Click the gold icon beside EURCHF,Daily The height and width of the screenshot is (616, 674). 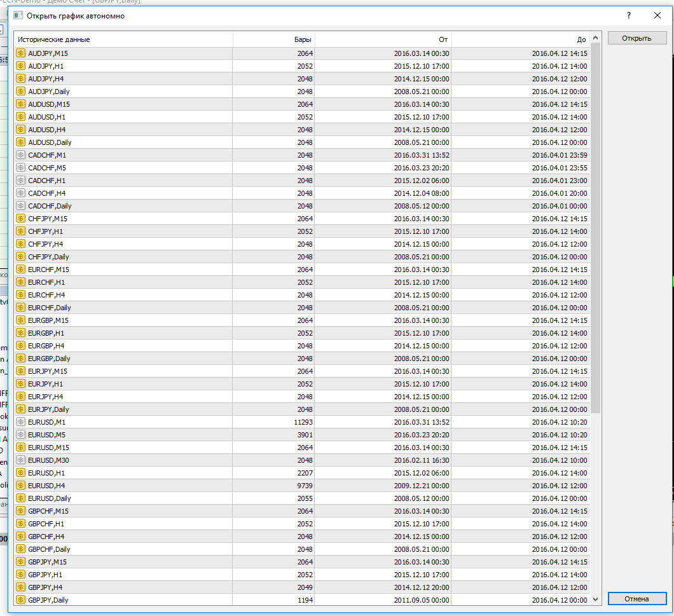tap(20, 307)
